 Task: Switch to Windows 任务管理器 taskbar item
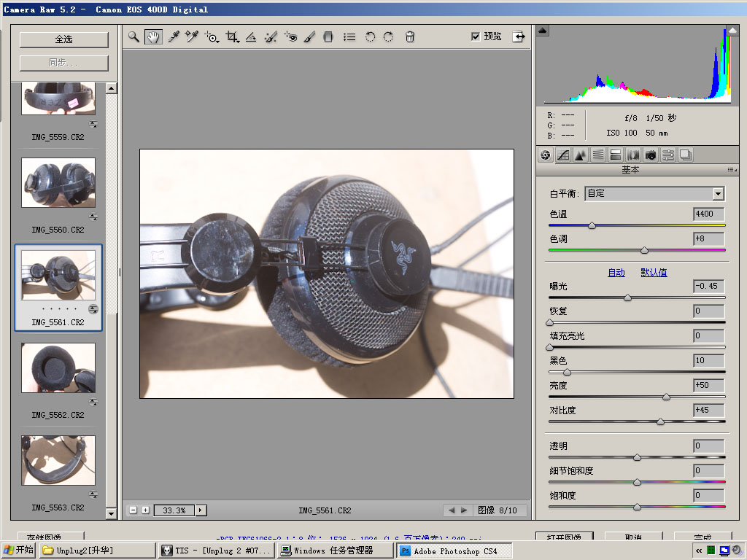[336, 551]
